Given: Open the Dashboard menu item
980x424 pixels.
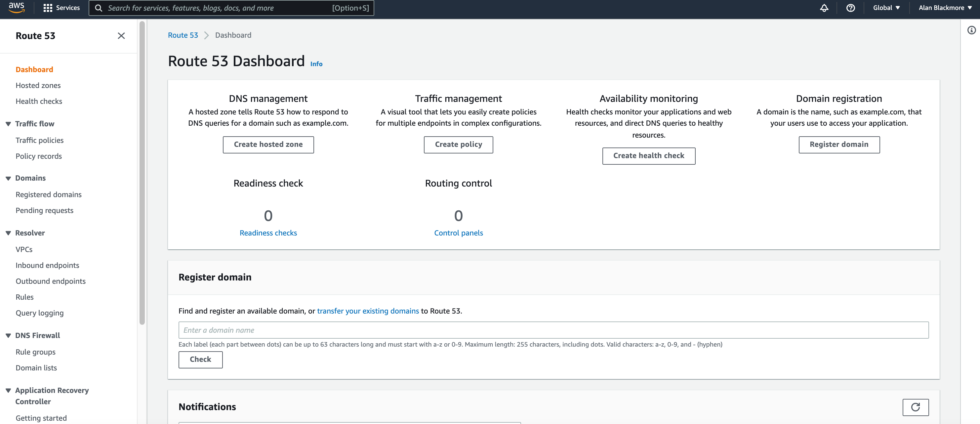Looking at the screenshot, I should point(34,69).
